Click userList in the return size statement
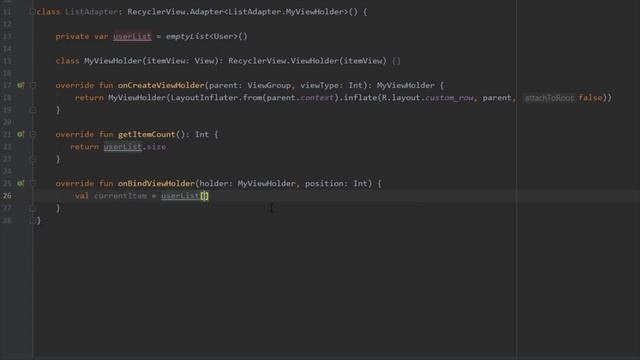This screenshot has height=360, width=640. click(x=122, y=147)
